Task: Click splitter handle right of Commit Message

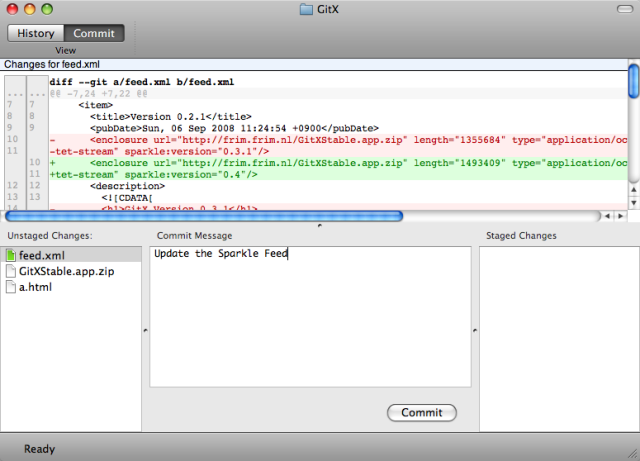Action: pos(475,330)
